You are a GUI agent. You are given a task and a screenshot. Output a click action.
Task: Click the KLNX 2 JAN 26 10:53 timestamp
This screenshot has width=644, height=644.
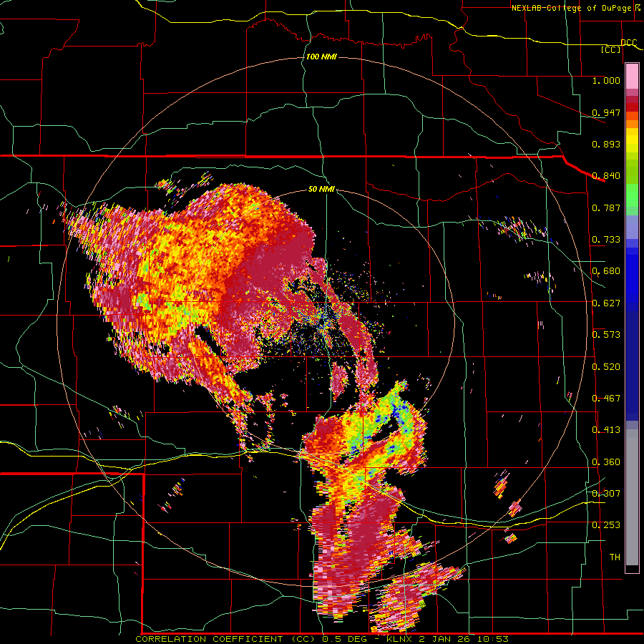point(448,639)
